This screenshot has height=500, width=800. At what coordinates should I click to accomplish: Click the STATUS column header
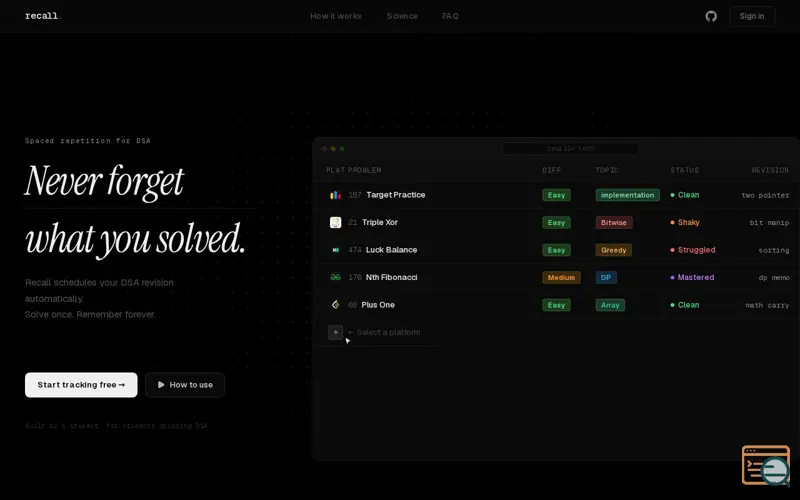(685, 170)
